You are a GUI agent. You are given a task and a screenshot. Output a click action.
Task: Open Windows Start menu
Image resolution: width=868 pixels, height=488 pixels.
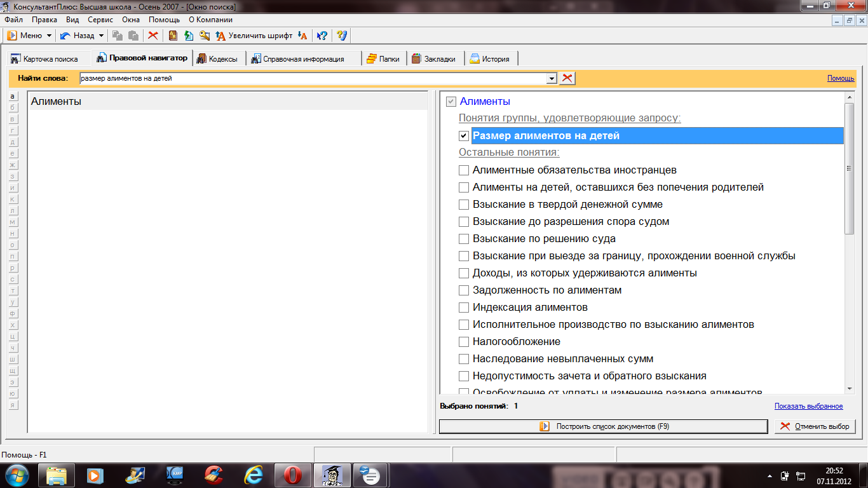(17, 475)
